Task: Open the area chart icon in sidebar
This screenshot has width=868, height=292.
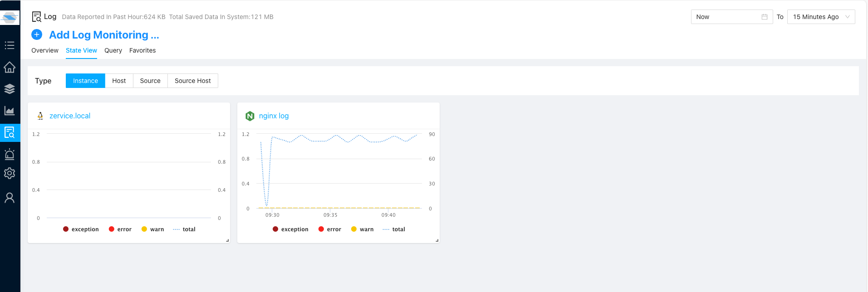Action: [10, 111]
